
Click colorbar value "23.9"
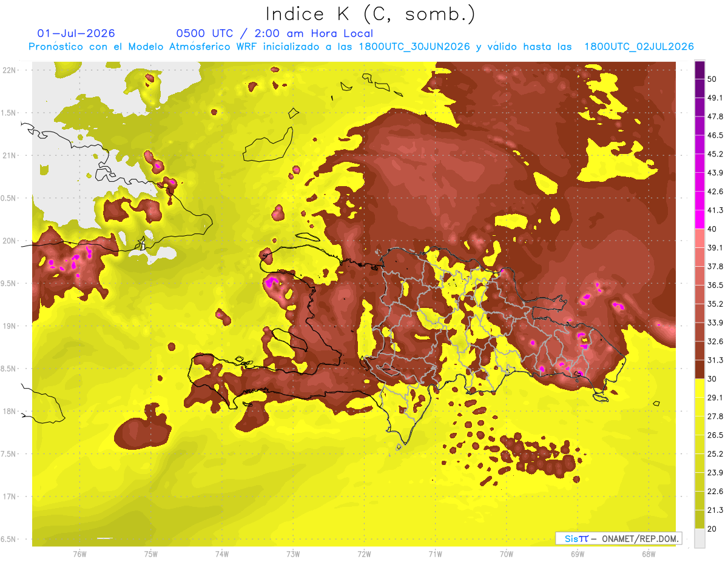pos(715,473)
